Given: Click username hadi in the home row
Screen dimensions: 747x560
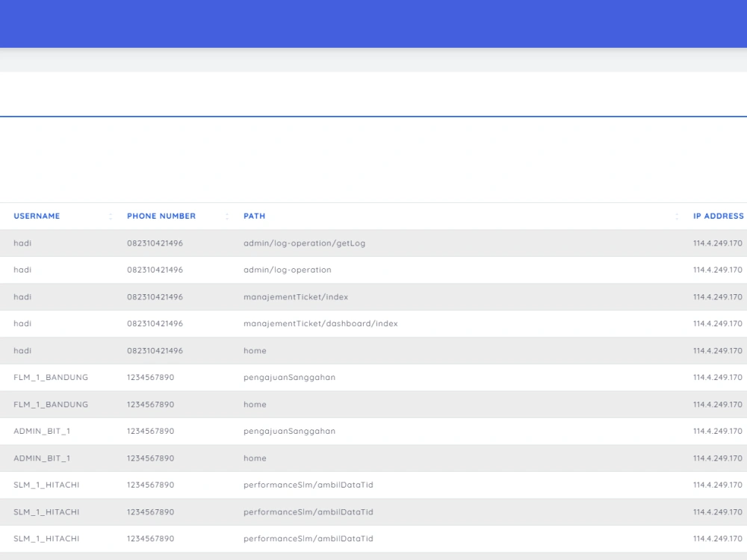Looking at the screenshot, I should [x=22, y=351].
